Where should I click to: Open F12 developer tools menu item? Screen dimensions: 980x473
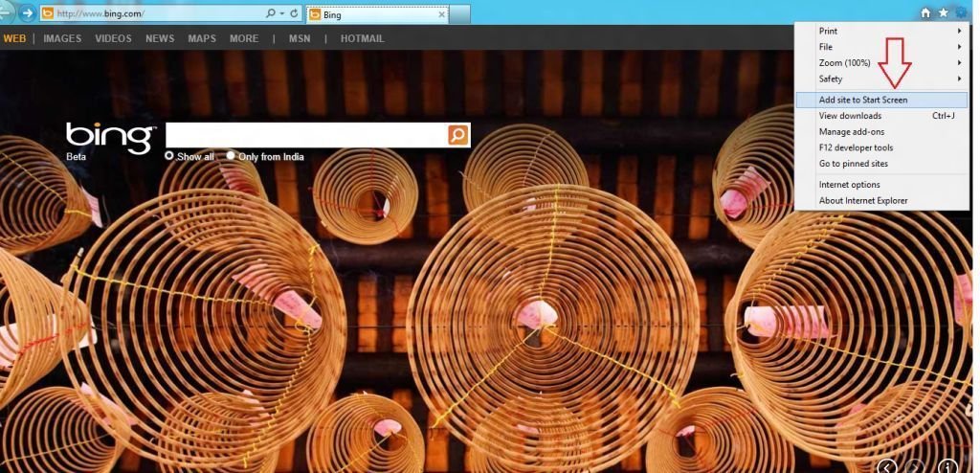881,147
